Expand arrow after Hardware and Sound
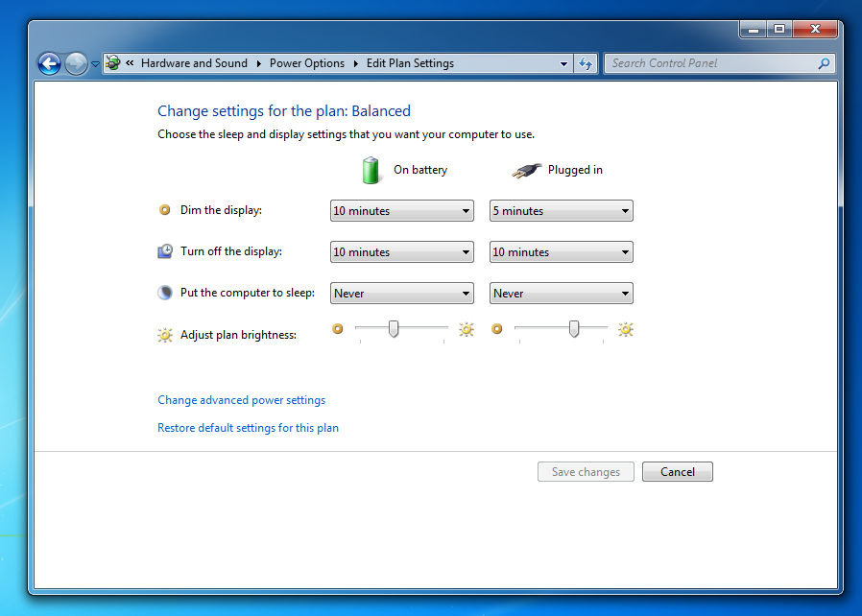Screen dimensions: 862x616 258,63
